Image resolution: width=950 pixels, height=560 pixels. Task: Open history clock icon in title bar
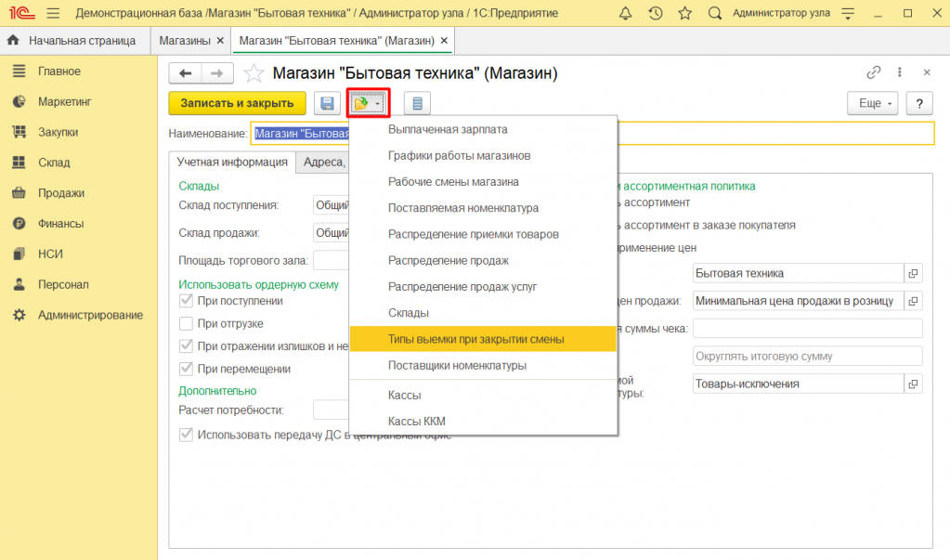(x=656, y=14)
